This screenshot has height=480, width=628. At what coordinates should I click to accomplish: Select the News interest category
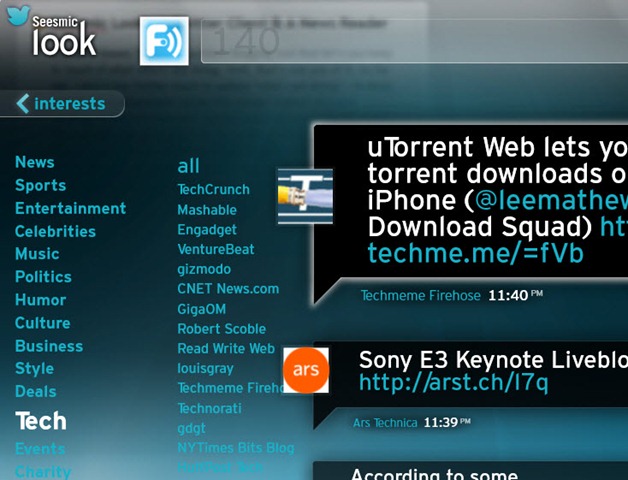point(34,162)
